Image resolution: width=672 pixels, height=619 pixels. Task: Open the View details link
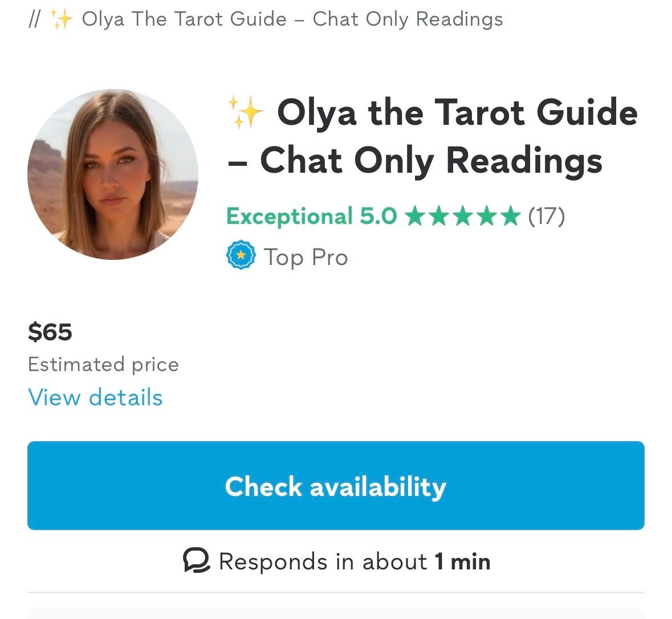tap(95, 397)
